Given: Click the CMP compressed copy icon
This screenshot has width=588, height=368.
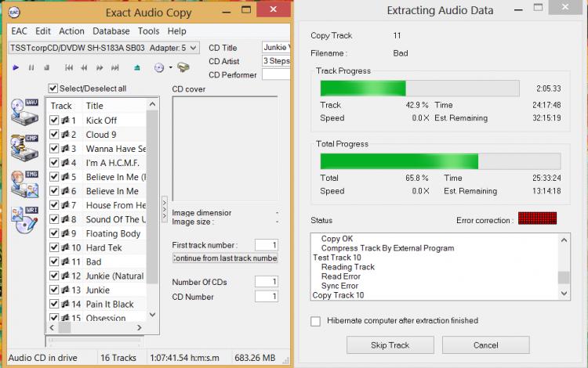Looking at the screenshot, I should point(25,148).
